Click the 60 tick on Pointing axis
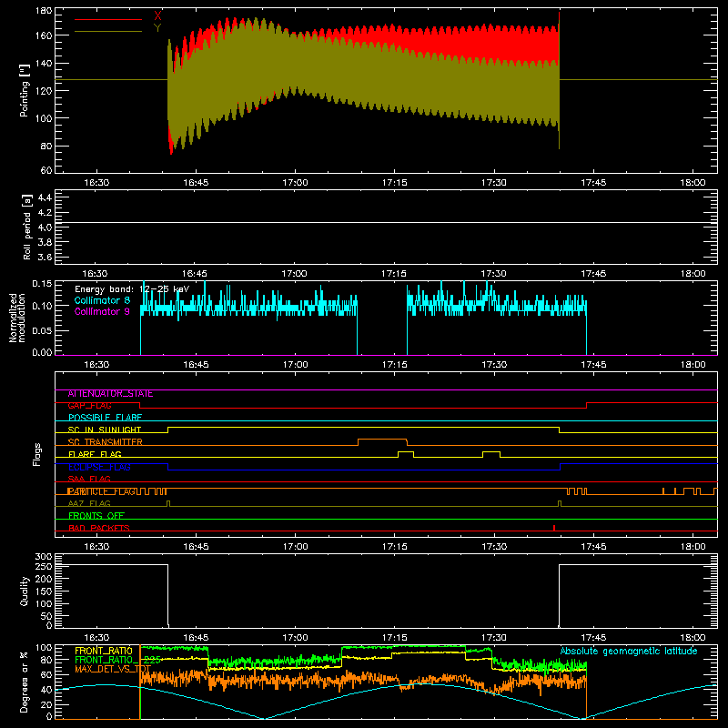The image size is (728, 728). tap(46, 170)
